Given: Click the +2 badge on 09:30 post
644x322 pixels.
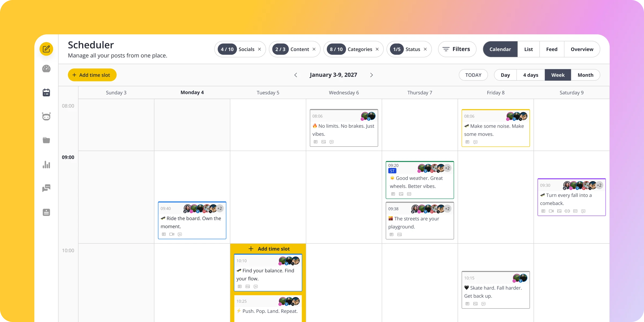Looking at the screenshot, I should coord(599,185).
